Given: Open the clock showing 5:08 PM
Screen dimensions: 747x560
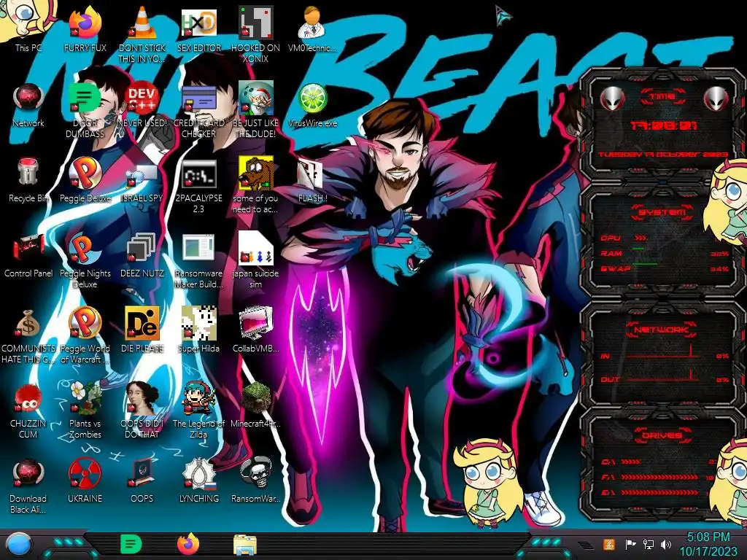Looking at the screenshot, I should click(708, 544).
